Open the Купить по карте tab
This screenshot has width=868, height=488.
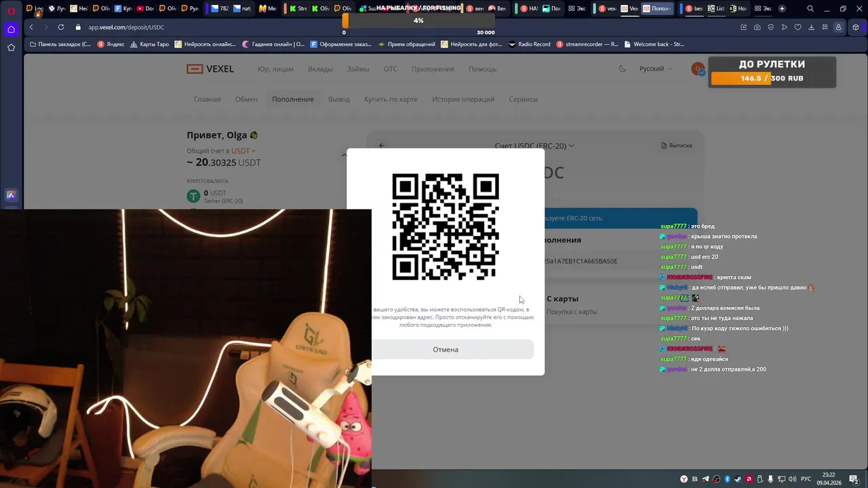pyautogui.click(x=391, y=99)
